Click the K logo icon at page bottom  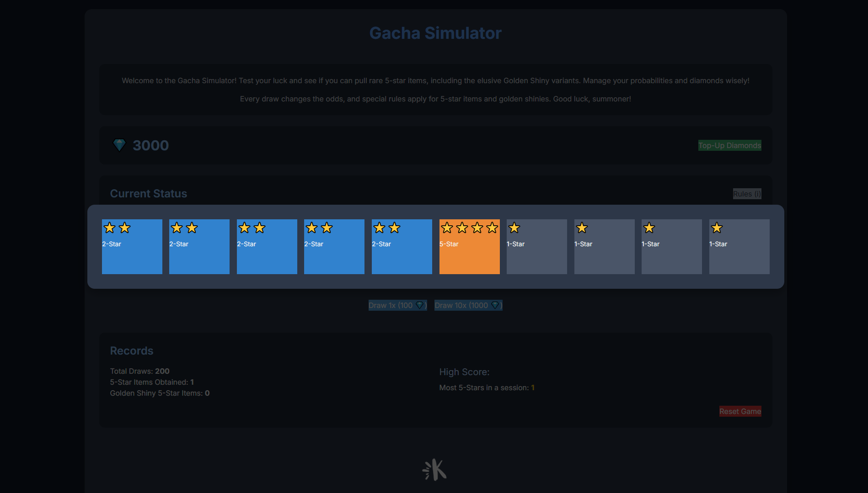click(434, 470)
